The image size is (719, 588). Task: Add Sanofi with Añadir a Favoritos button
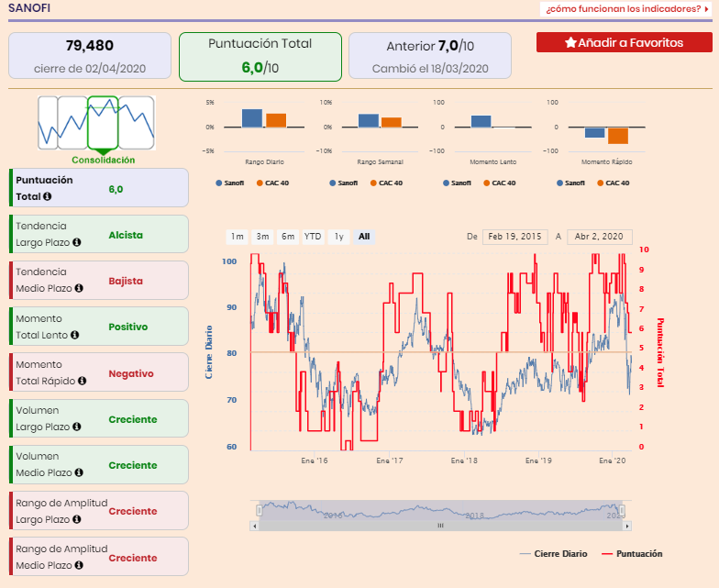(624, 42)
